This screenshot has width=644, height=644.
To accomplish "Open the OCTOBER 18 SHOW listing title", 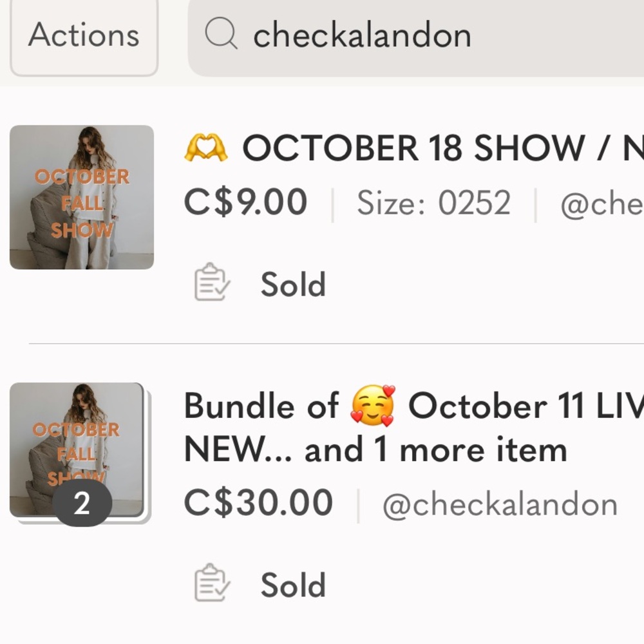I will click(x=413, y=147).
